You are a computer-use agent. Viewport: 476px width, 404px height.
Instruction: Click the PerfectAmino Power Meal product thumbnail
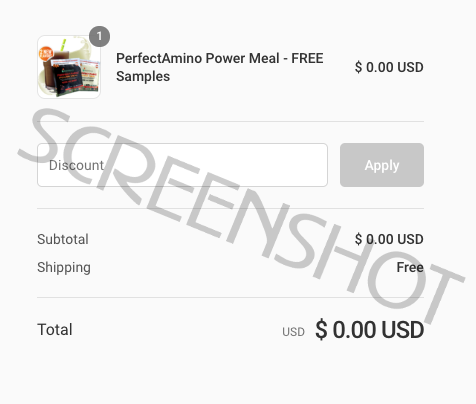coord(69,67)
